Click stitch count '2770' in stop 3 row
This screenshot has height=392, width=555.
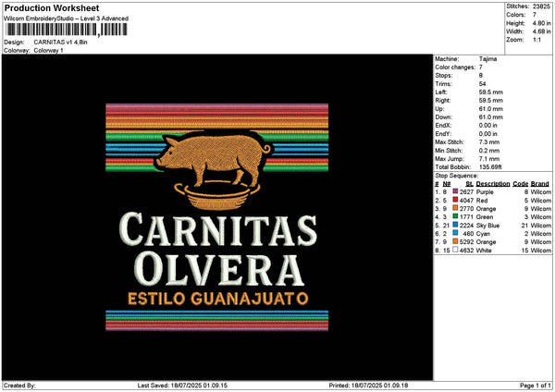[466, 208]
